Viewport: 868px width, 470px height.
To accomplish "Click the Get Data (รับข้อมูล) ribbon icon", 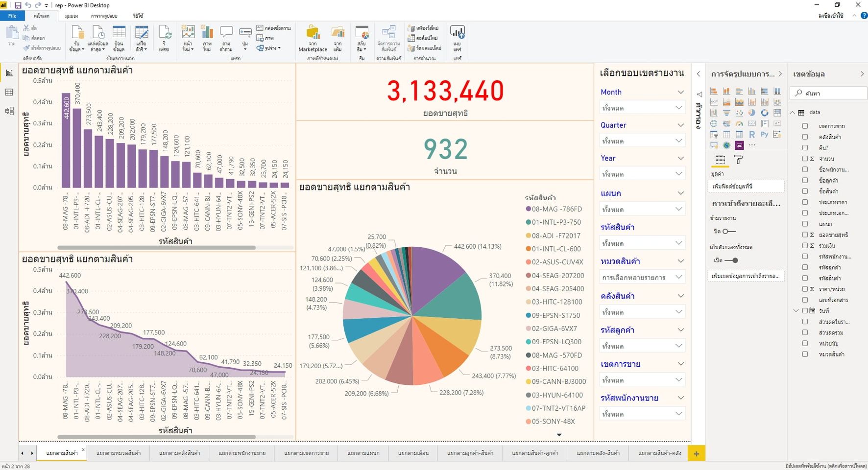I will pos(77,39).
